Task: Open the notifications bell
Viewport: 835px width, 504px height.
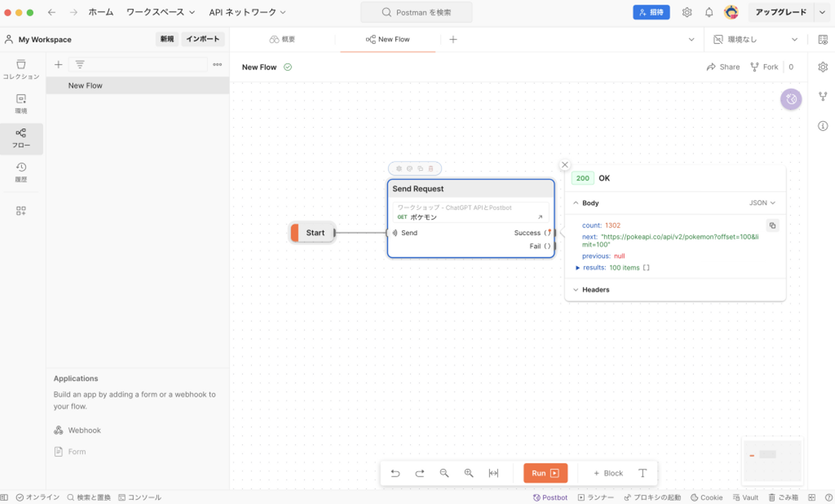Action: click(709, 12)
